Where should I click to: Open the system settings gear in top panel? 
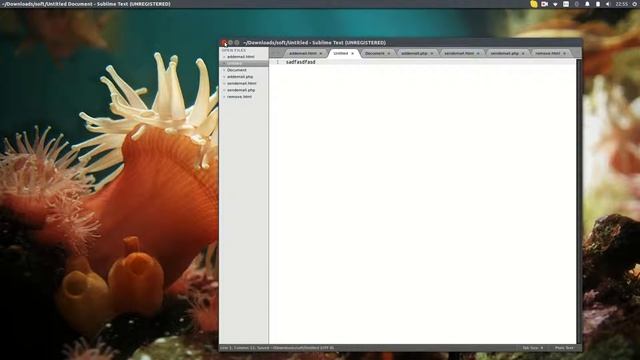636,4
